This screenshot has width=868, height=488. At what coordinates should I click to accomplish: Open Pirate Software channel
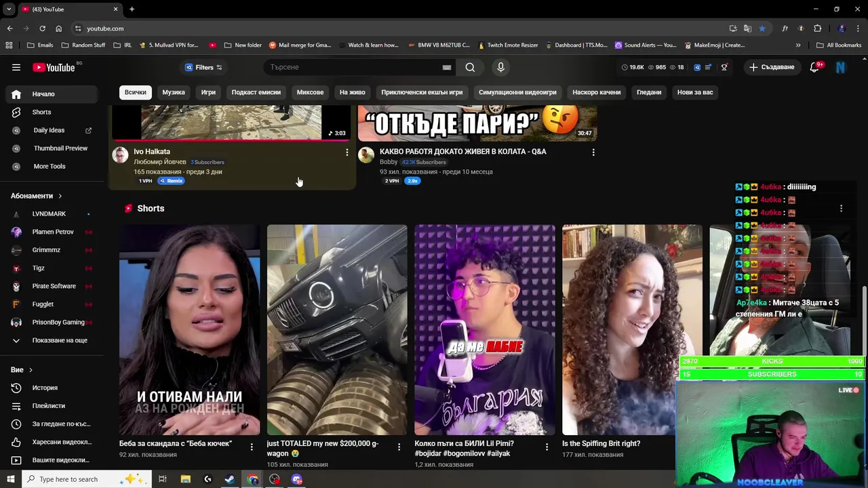coord(52,286)
